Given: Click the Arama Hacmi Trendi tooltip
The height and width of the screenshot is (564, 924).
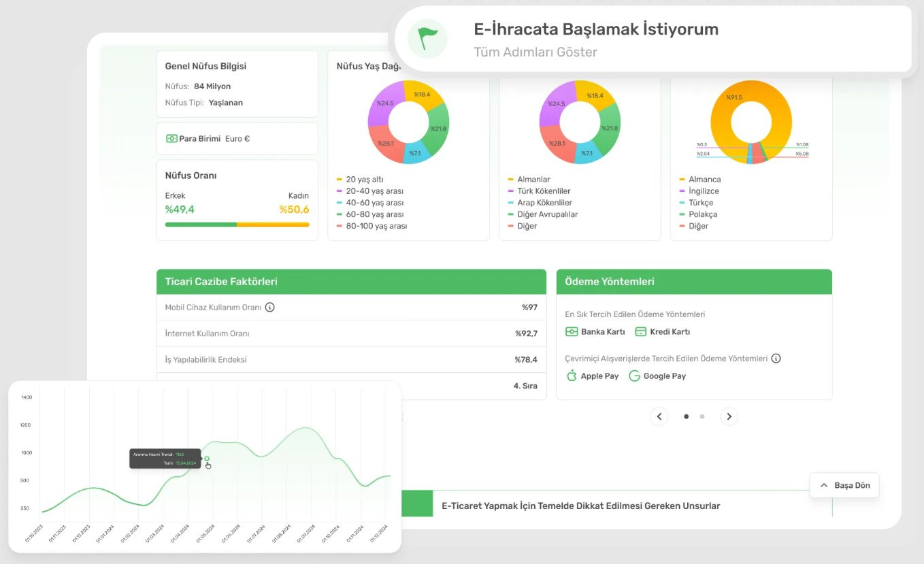Looking at the screenshot, I should point(165,458).
